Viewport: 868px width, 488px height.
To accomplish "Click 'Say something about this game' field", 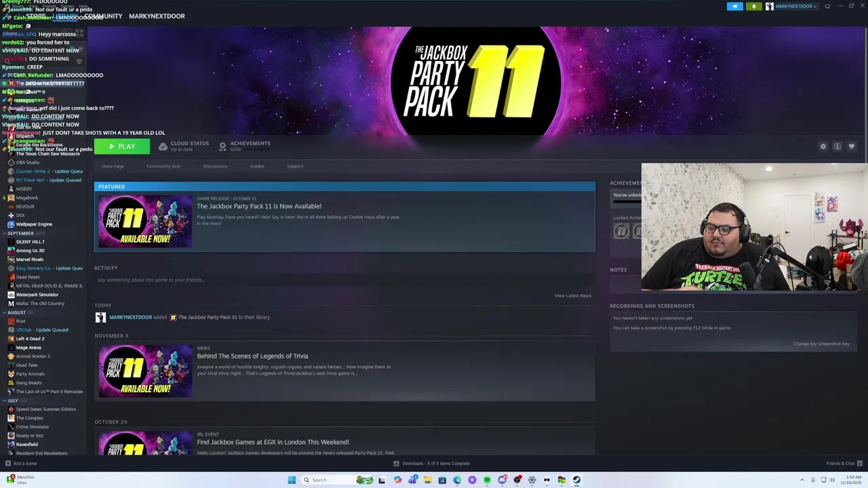I will (x=344, y=280).
